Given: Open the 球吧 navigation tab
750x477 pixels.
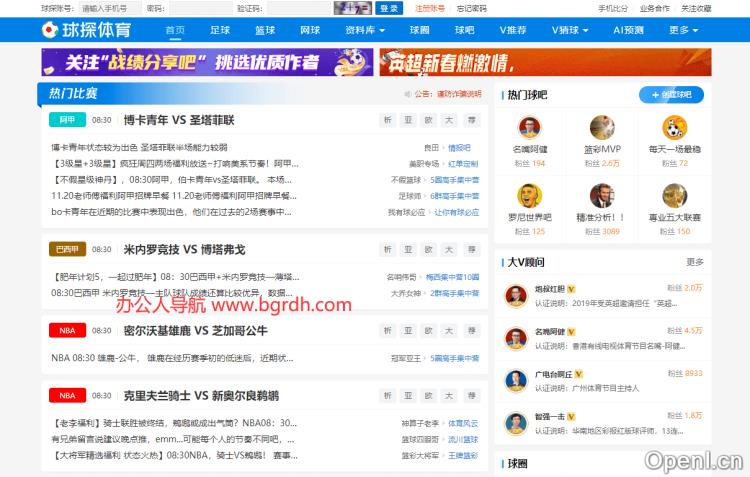Looking at the screenshot, I should 464,30.
